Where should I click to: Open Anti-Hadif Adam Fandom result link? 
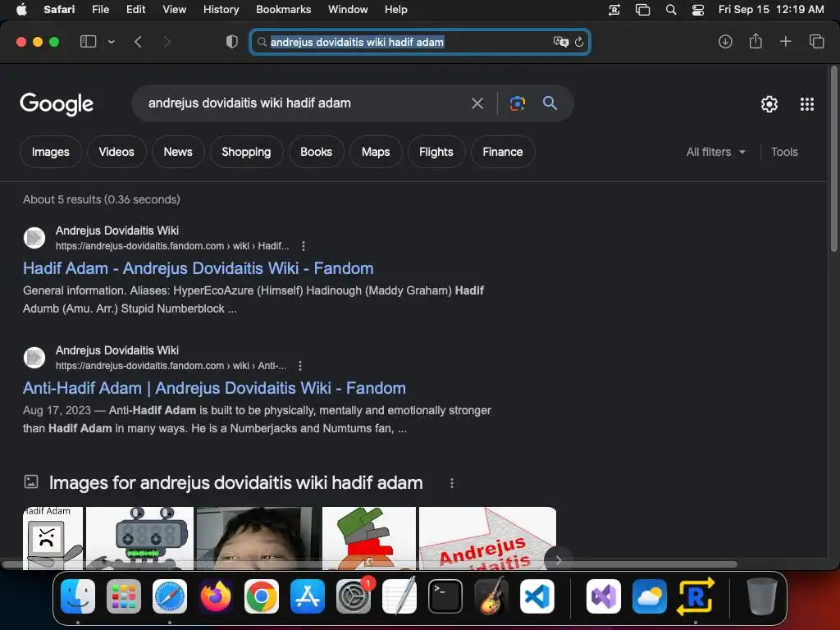(214, 388)
